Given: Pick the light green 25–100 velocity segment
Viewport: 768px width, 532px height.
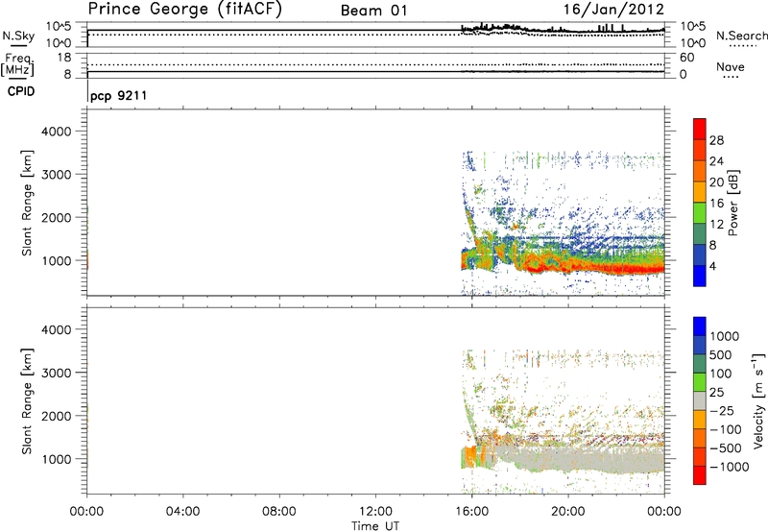Looking at the screenshot, I should (x=700, y=382).
